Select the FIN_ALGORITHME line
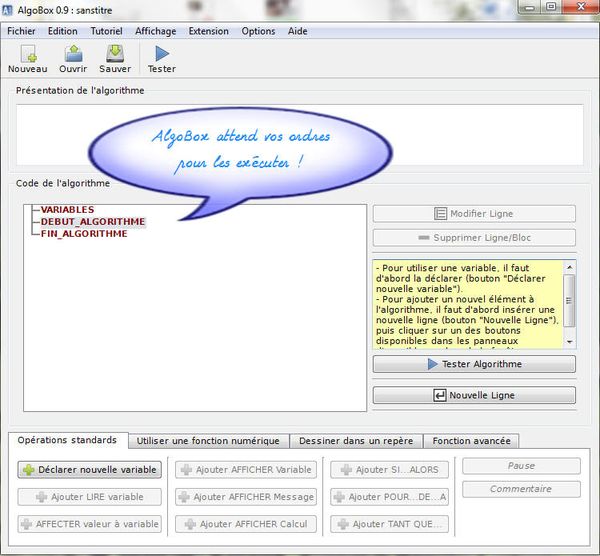Viewport: 600px width, 556px height. [x=84, y=233]
